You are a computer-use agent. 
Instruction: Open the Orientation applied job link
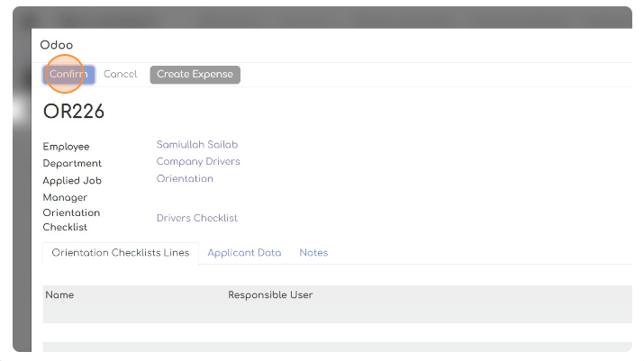pyautogui.click(x=185, y=178)
